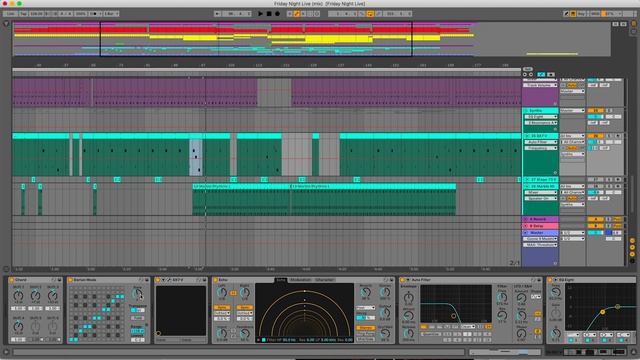640x360 pixels.
Task: Click the Key map mode button
Action: pyautogui.click(x=582, y=14)
